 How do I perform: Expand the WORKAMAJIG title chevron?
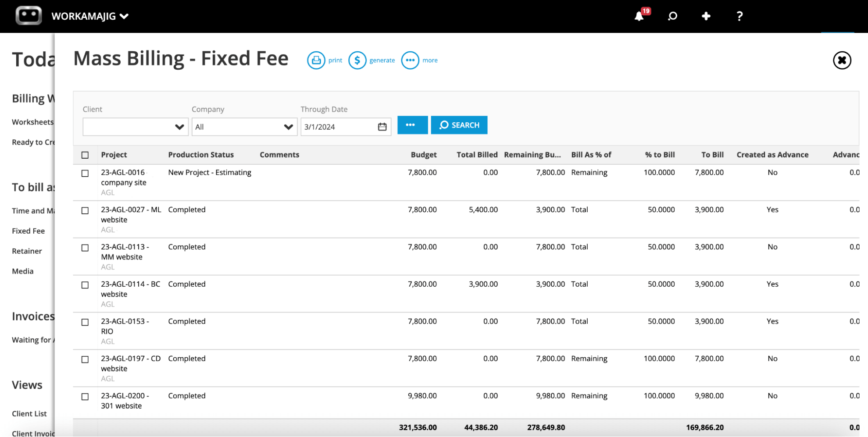coord(125,16)
